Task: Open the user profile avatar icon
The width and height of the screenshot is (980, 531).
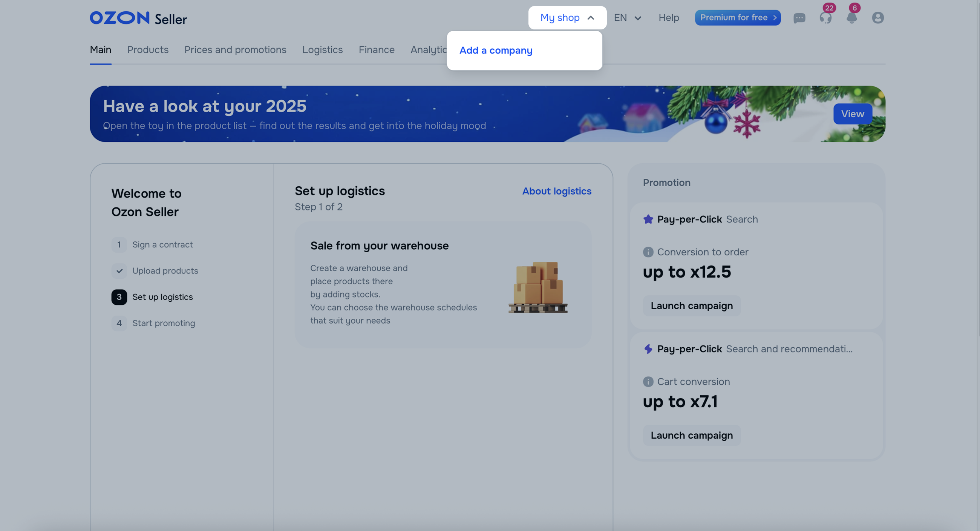Action: click(x=877, y=18)
